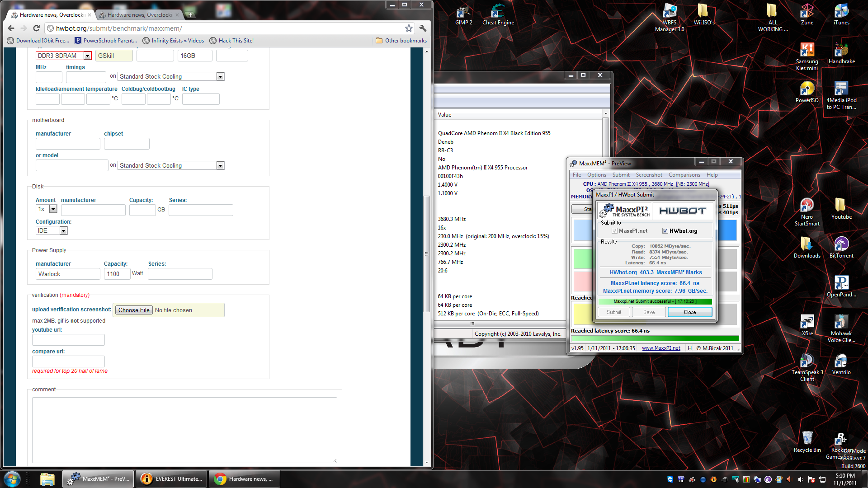Bookmark page with star icon
868x488 pixels.
tap(409, 28)
